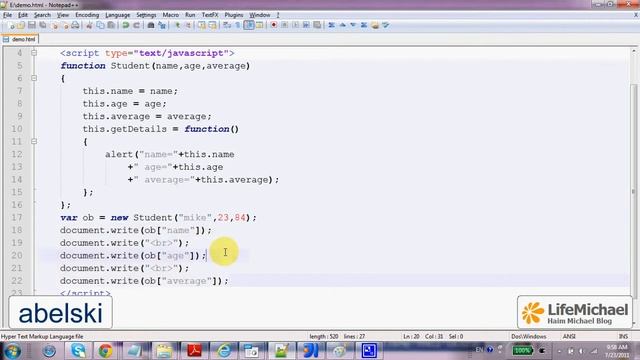Image resolution: width=640 pixels, height=360 pixels.
Task: Stop macro recording button
Action: pos(285,25)
